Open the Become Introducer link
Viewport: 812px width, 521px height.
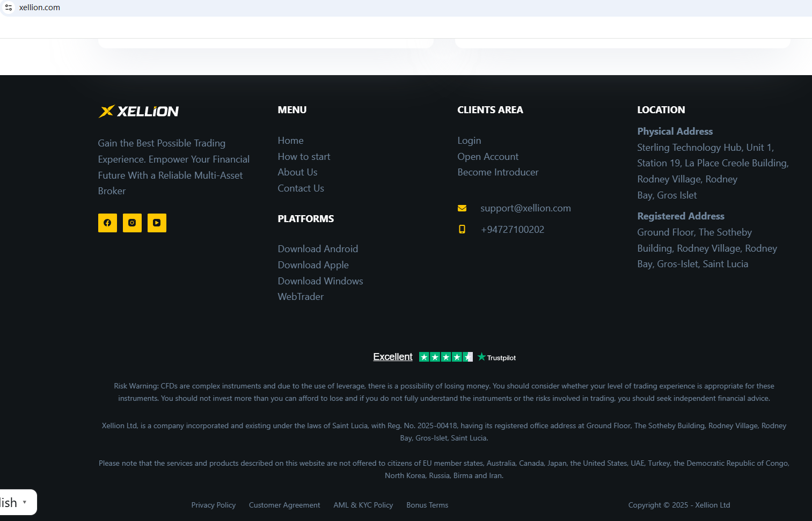(x=498, y=172)
